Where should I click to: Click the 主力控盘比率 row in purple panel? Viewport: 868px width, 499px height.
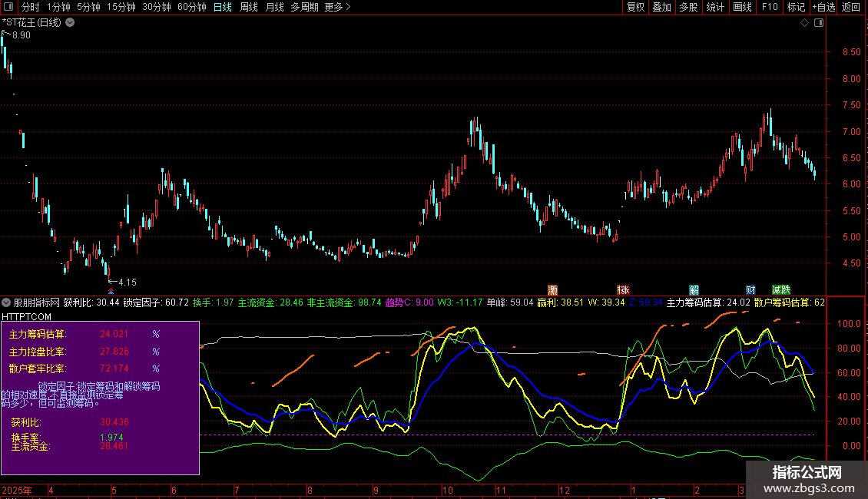click(x=84, y=352)
